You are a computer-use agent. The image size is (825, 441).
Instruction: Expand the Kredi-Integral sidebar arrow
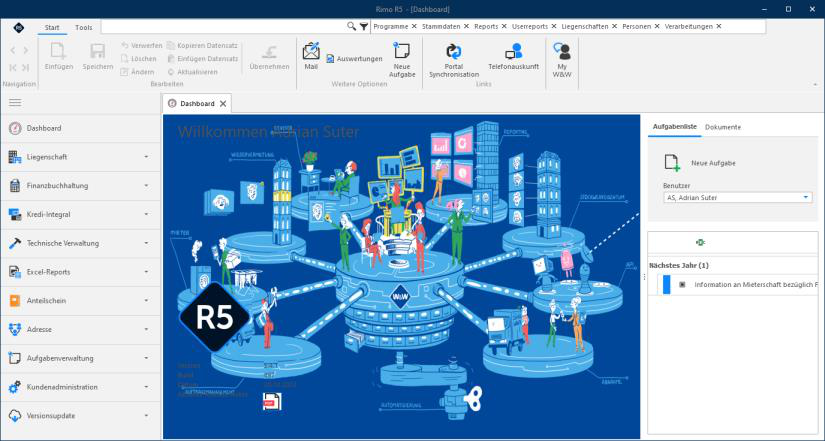click(146, 214)
